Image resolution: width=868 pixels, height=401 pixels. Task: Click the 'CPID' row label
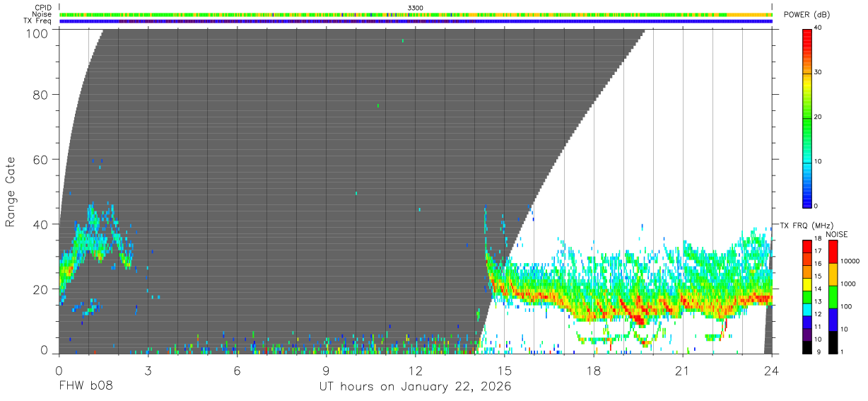tap(44, 8)
